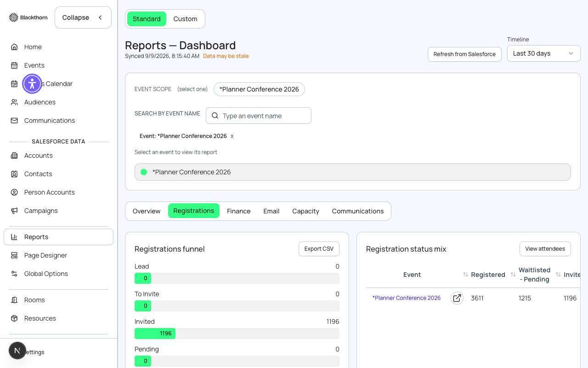
Task: Click the Home house icon
Action: tap(14, 47)
